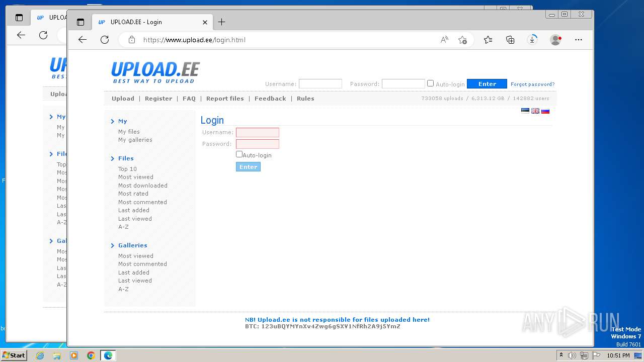This screenshot has height=362, width=644.
Task: Open the Forgot password? link
Action: point(532,84)
